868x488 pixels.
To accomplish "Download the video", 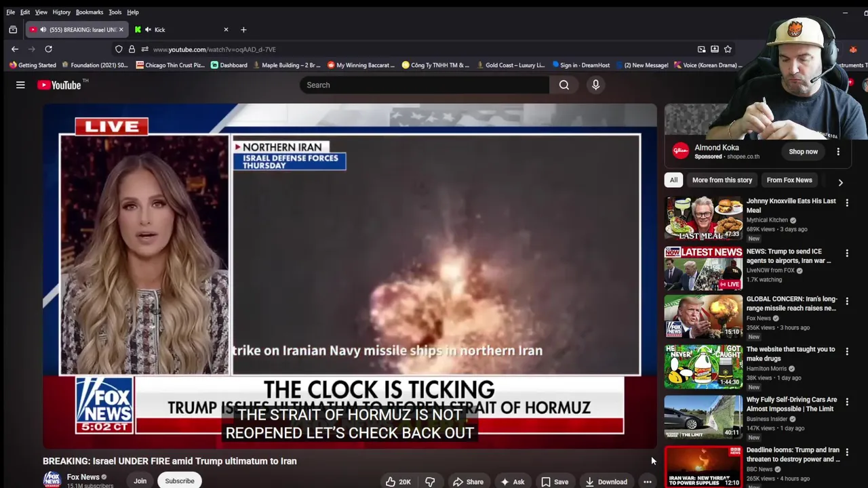I will point(606,482).
